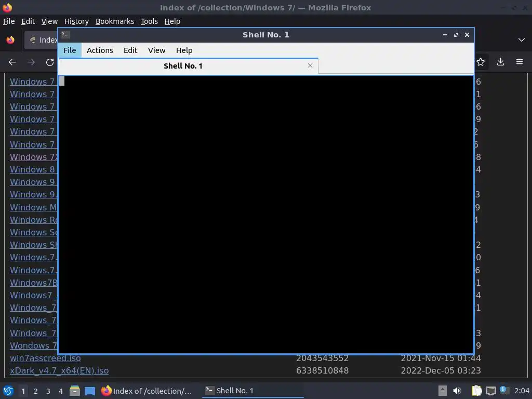Open the Actions menu in terminal
Image resolution: width=532 pixels, height=399 pixels.
point(100,50)
